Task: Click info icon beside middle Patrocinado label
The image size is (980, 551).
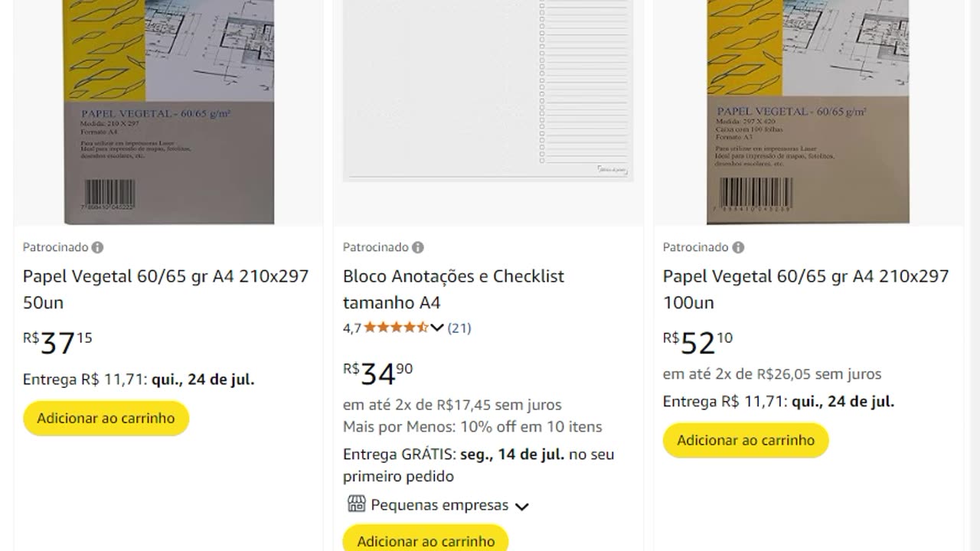Action: [417, 247]
